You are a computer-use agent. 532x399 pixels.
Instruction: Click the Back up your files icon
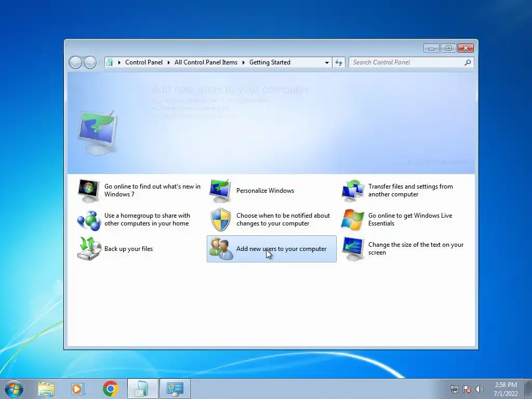pos(88,249)
